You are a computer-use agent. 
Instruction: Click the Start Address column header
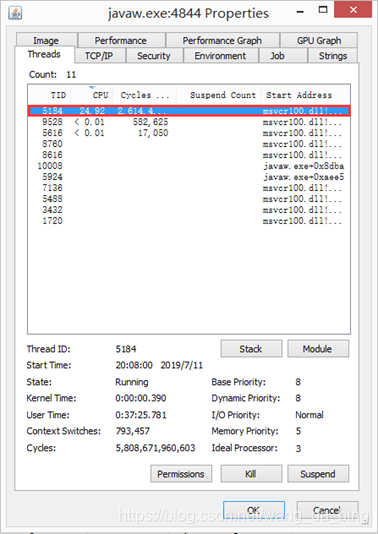pyautogui.click(x=305, y=95)
